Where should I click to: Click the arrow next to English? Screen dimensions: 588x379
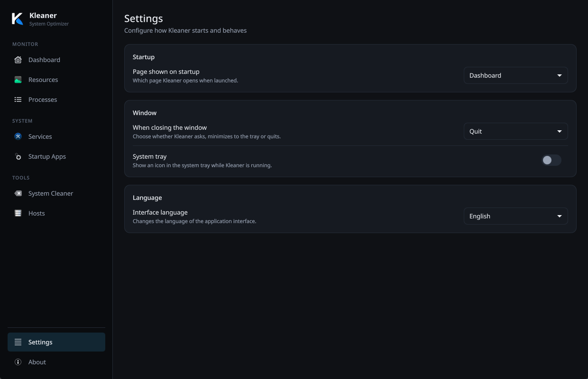560,217
